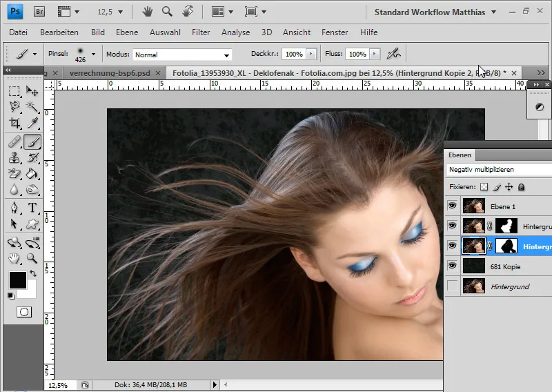Image resolution: width=552 pixels, height=392 pixels.
Task: Select the Eyedropper tool
Action: pyautogui.click(x=32, y=123)
